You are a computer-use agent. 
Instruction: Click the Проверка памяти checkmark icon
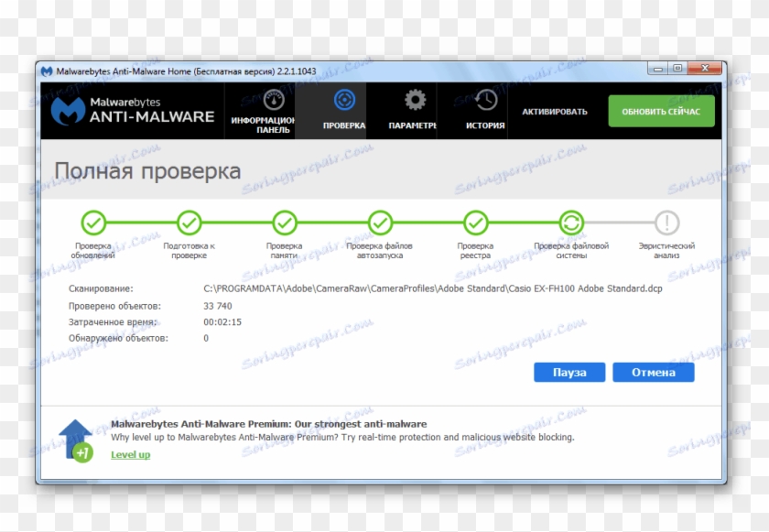tap(286, 223)
